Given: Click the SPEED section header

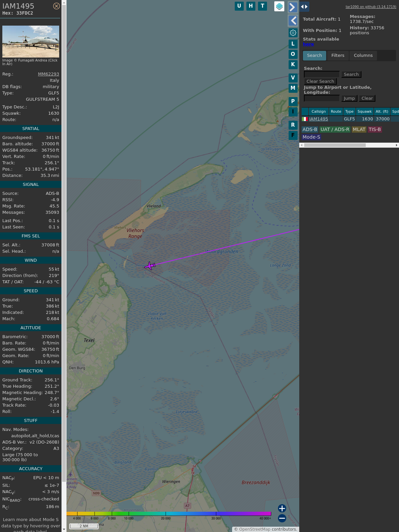Looking at the screenshot, I should 31,291.
